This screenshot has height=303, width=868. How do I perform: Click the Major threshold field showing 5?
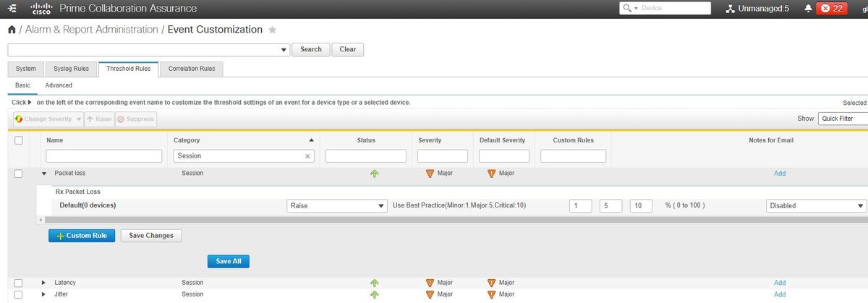(611, 205)
